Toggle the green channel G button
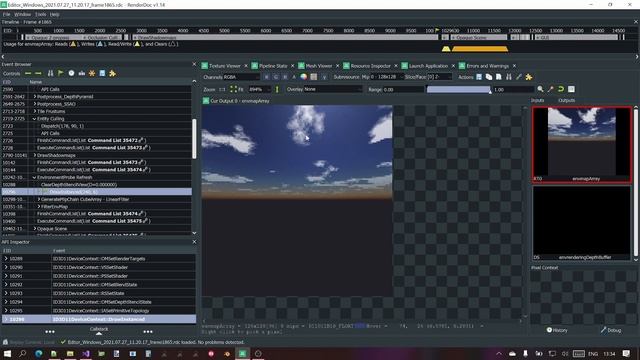640x360 pixels. click(x=276, y=77)
